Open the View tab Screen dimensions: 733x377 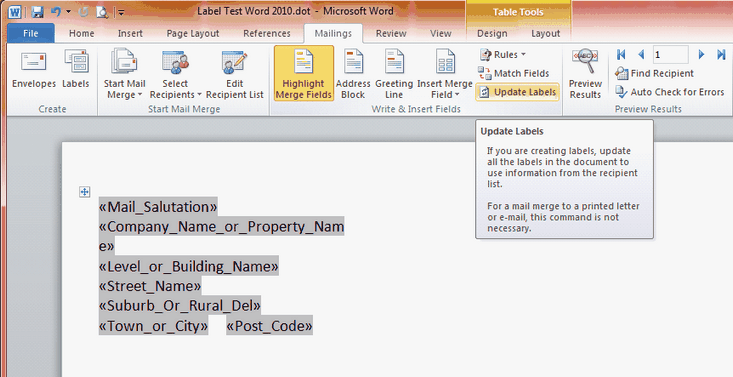tap(440, 33)
